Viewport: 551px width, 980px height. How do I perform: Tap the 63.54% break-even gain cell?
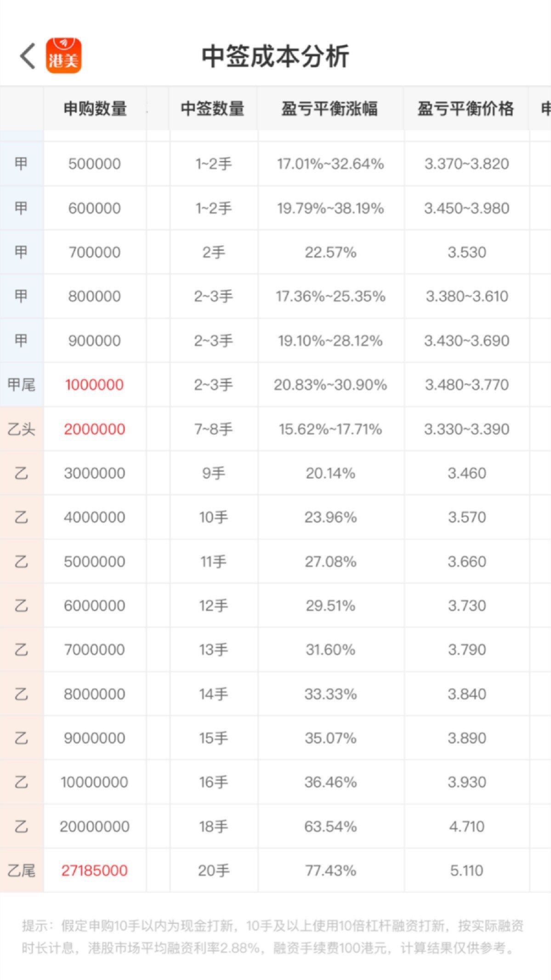(x=330, y=826)
